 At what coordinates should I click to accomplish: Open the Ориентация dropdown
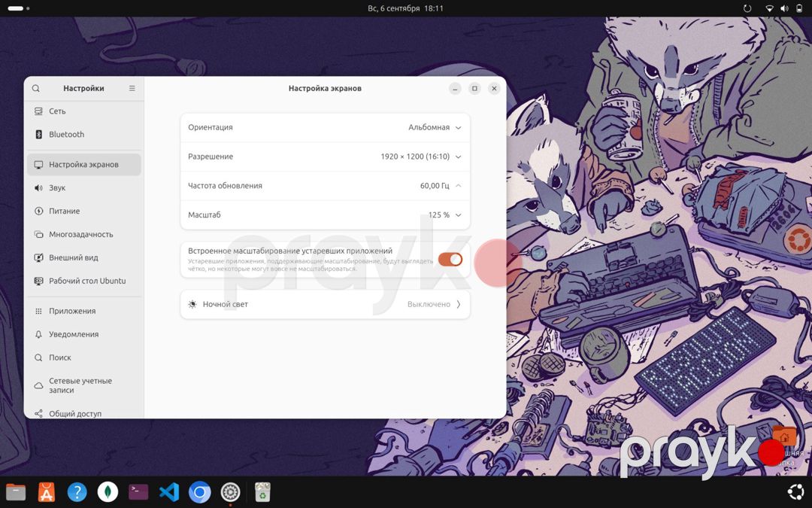pos(326,127)
